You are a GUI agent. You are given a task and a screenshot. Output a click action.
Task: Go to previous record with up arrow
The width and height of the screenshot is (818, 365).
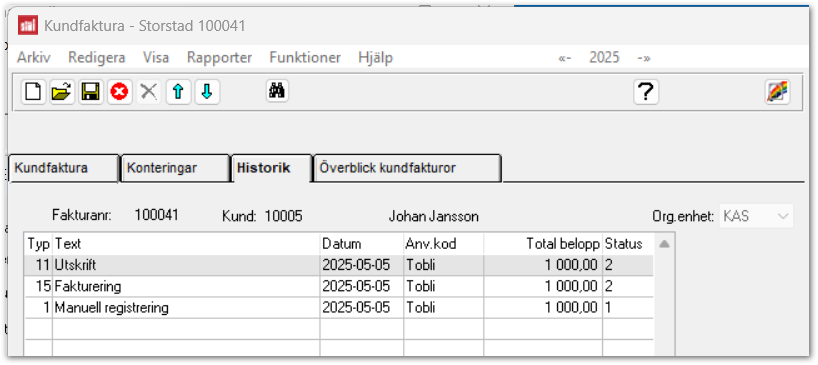pos(178,92)
